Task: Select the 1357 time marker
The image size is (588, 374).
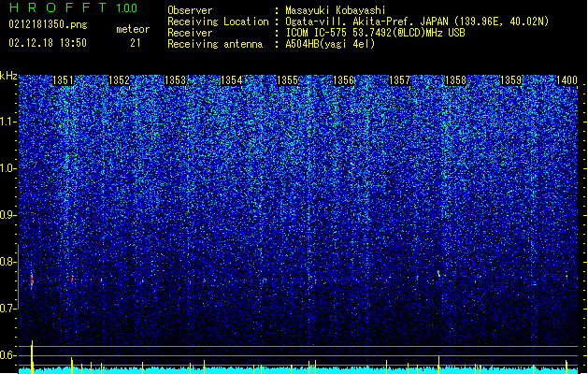Action: click(x=400, y=80)
